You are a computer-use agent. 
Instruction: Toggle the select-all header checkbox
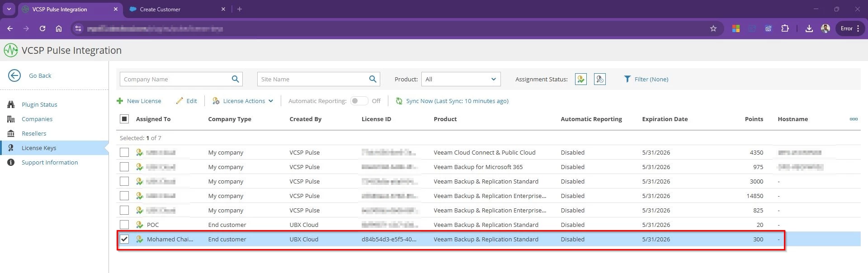click(124, 119)
